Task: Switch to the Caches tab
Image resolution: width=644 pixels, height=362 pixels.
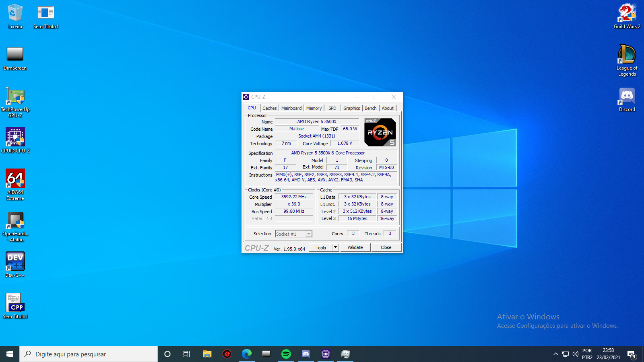Action: click(270, 108)
